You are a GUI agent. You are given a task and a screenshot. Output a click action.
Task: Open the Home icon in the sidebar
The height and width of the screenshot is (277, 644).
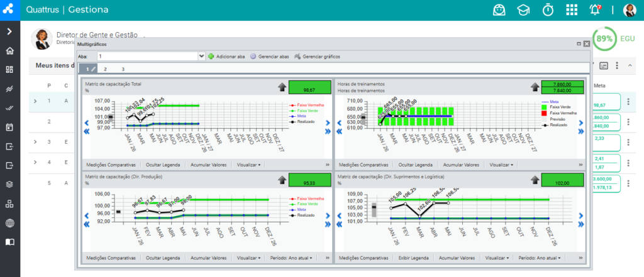coord(10,51)
